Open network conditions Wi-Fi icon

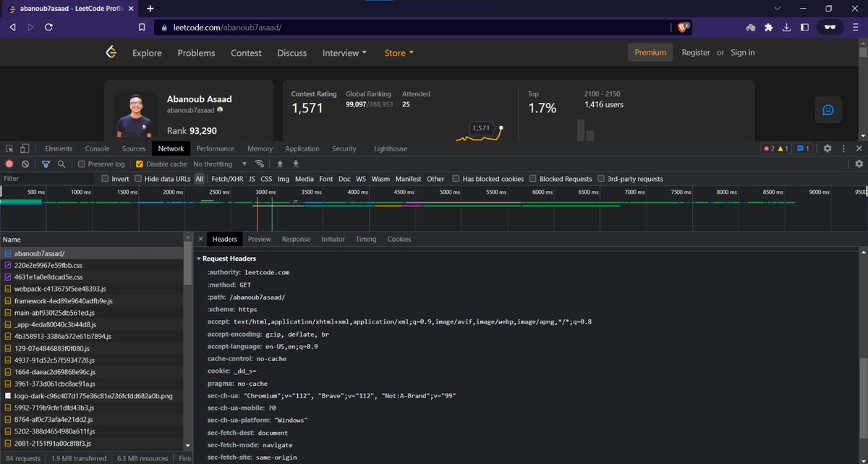click(260, 164)
